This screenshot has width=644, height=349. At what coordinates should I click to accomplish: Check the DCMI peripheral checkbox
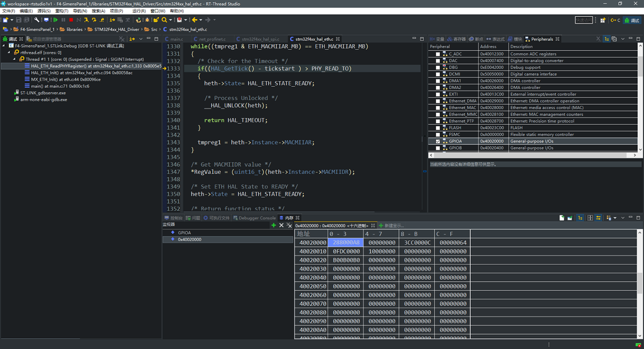(x=438, y=74)
